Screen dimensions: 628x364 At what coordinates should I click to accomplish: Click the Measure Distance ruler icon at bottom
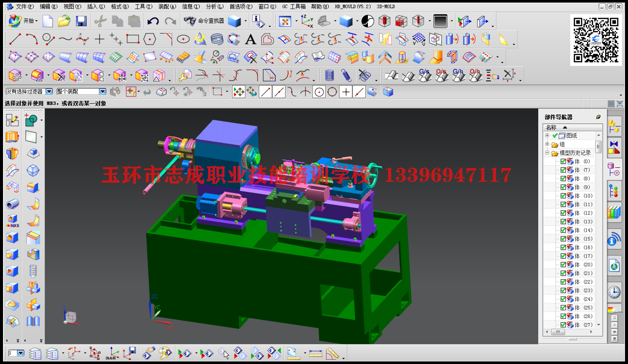[x=315, y=354]
